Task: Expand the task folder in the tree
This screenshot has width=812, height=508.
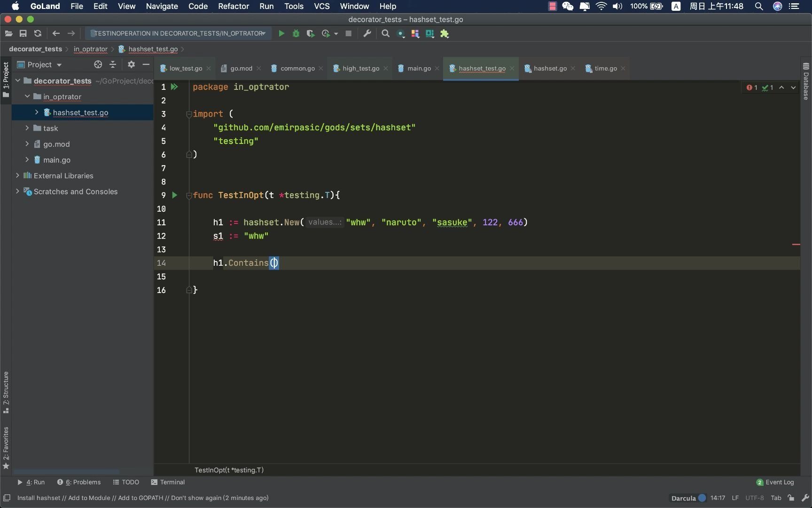Action: coord(27,128)
